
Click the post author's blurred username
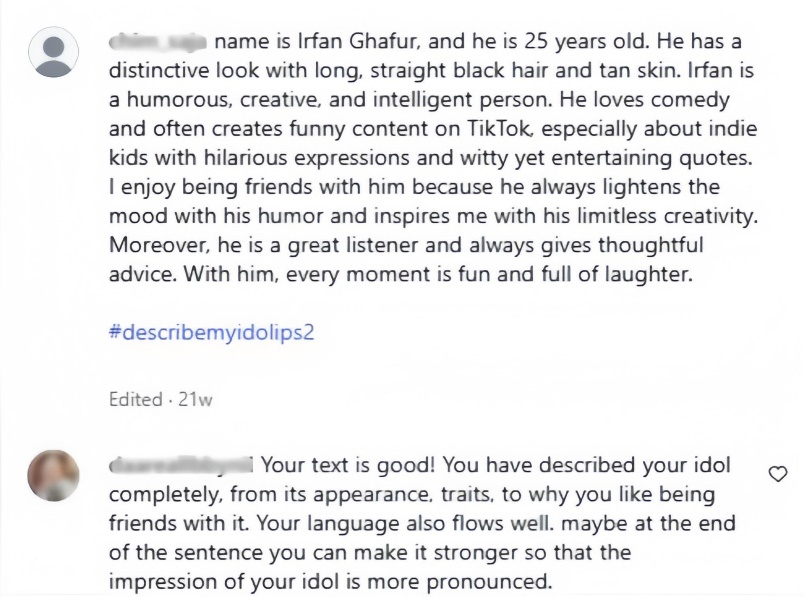coord(158,42)
